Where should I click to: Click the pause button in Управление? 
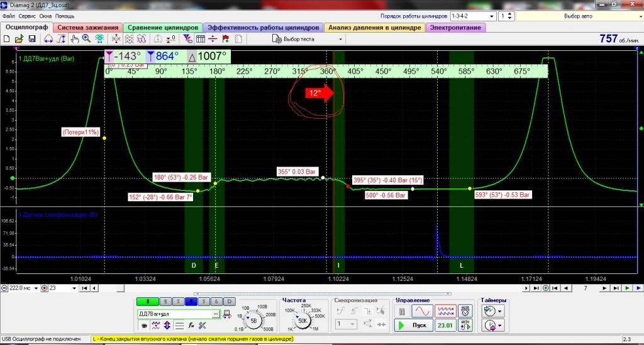(402, 311)
